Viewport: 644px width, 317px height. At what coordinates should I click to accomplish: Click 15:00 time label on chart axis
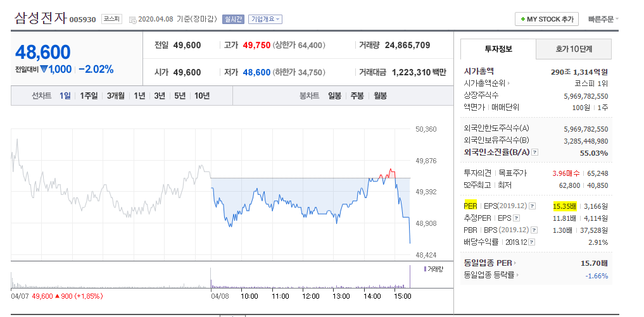click(x=403, y=296)
